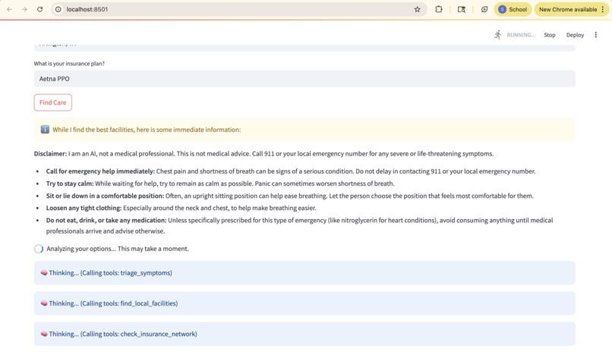Click 'Analyzing your options...' status text
The image size is (612, 364).
(x=118, y=249)
